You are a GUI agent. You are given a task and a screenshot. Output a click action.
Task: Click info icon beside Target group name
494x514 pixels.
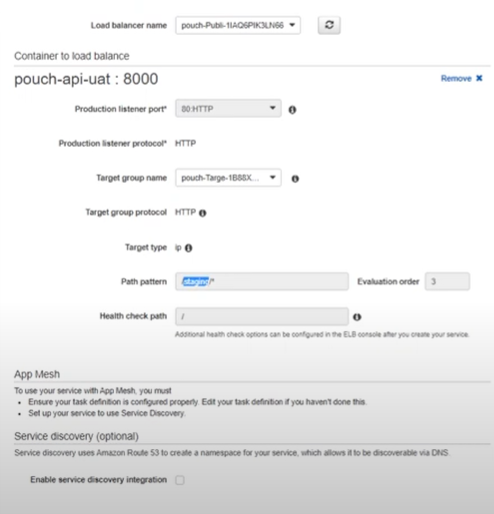(295, 179)
